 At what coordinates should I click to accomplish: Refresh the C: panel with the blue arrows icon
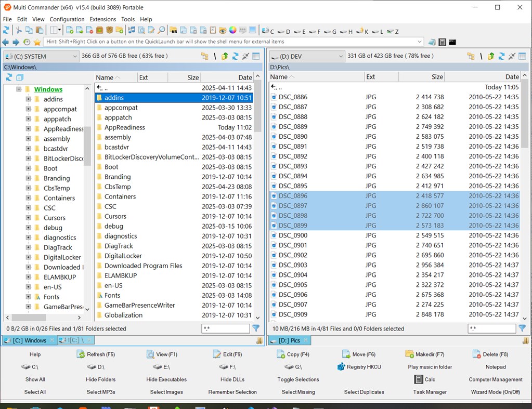[236, 56]
